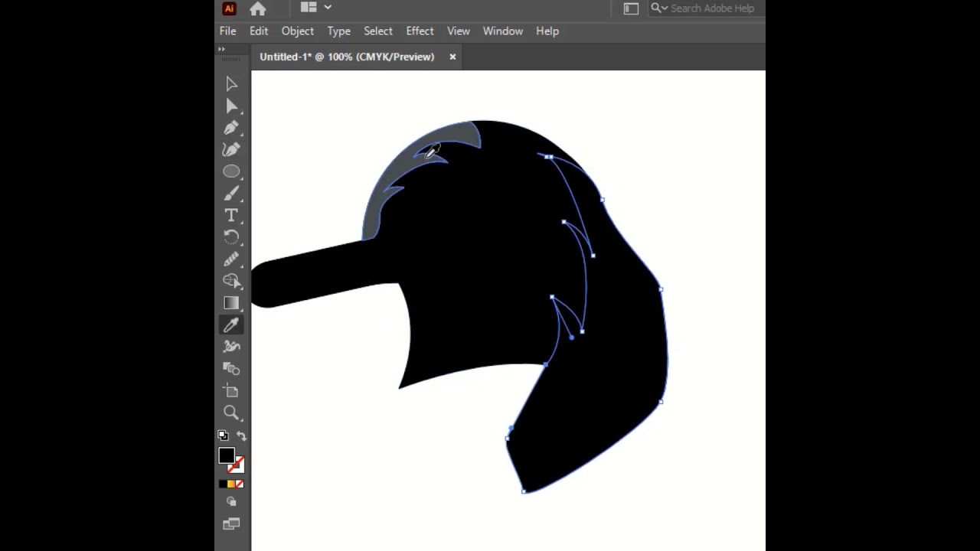The width and height of the screenshot is (980, 551).
Task: Set fill to None mode
Action: coord(240,484)
